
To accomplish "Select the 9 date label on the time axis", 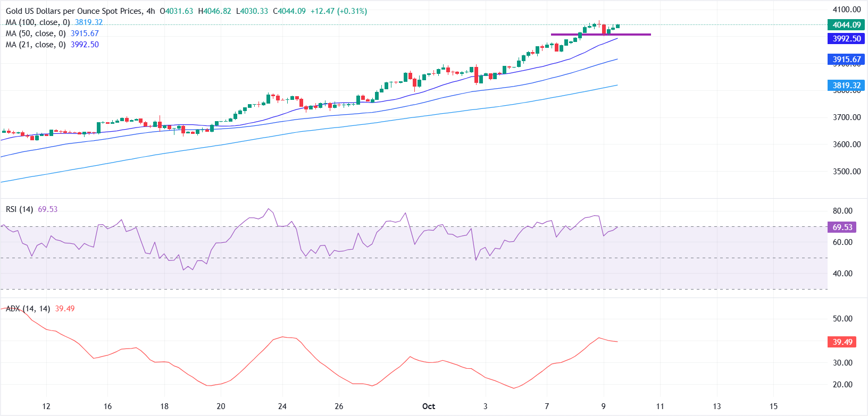I will [603, 406].
